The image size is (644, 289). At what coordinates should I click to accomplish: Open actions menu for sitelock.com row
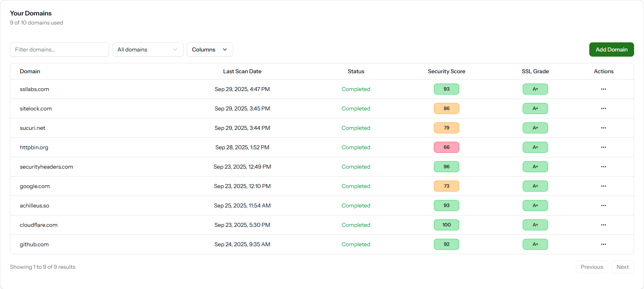[603, 108]
